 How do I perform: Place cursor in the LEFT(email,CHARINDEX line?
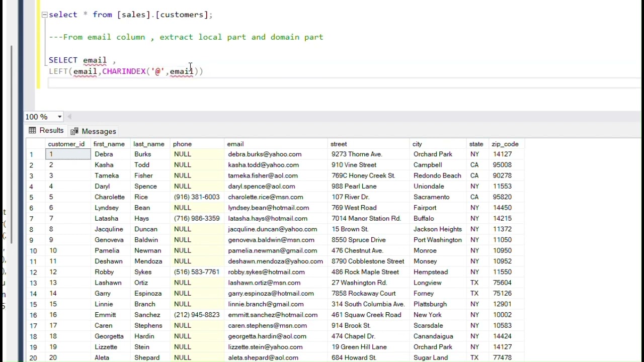tap(126, 71)
